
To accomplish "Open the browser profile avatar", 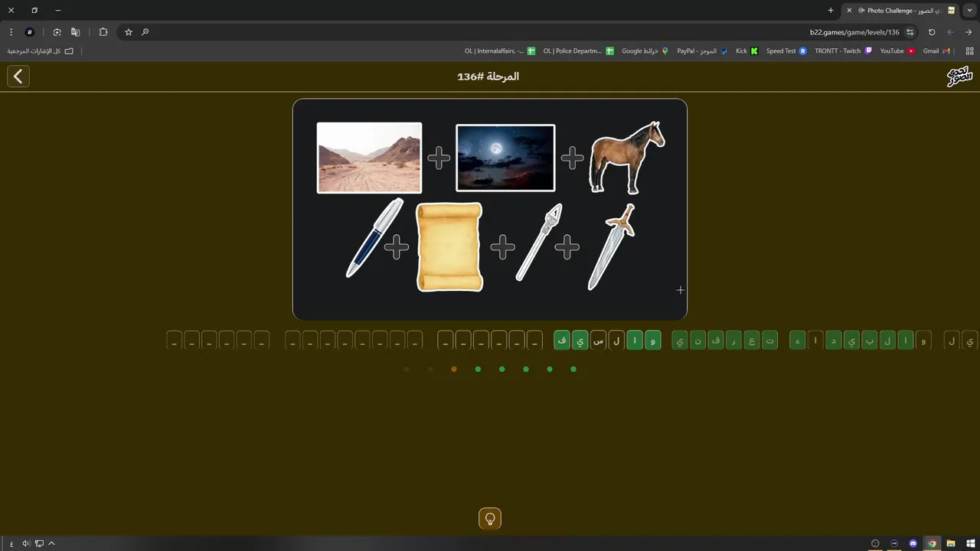I will [30, 32].
